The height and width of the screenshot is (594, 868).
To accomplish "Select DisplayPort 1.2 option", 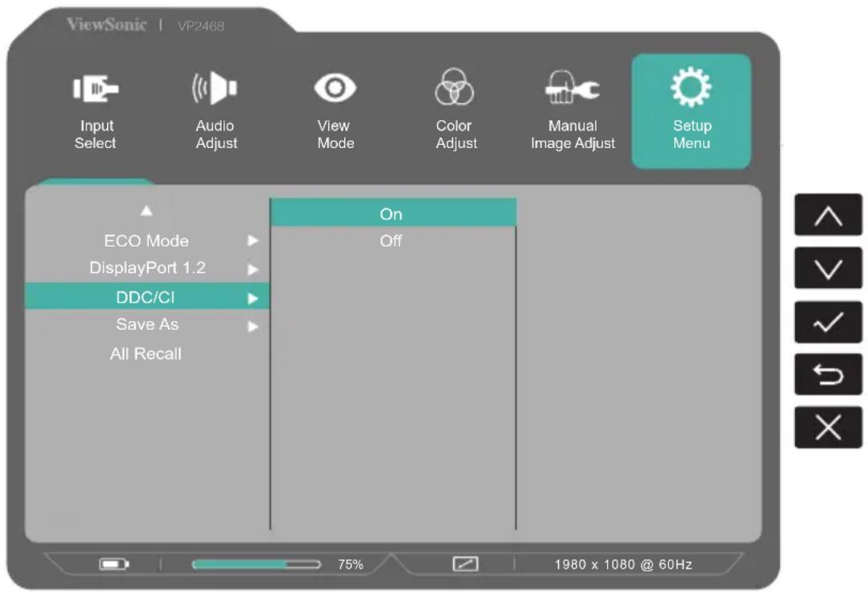I will point(147,268).
